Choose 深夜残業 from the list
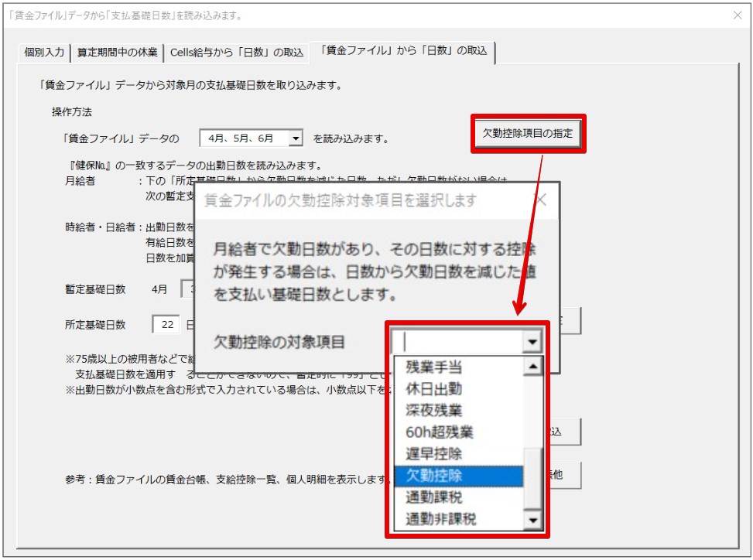 [x=459, y=410]
